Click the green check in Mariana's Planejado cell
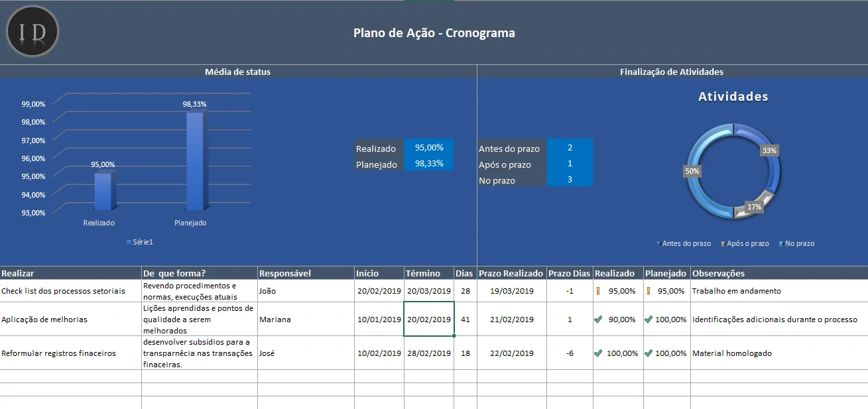 [649, 320]
